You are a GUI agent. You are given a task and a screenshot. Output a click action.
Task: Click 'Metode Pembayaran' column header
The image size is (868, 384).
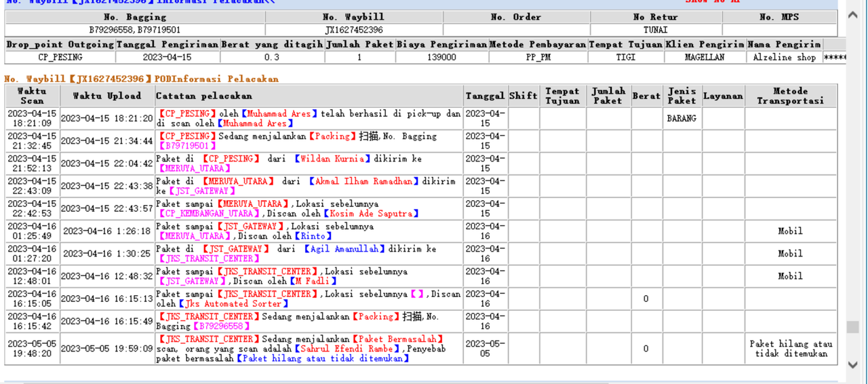[538, 44]
